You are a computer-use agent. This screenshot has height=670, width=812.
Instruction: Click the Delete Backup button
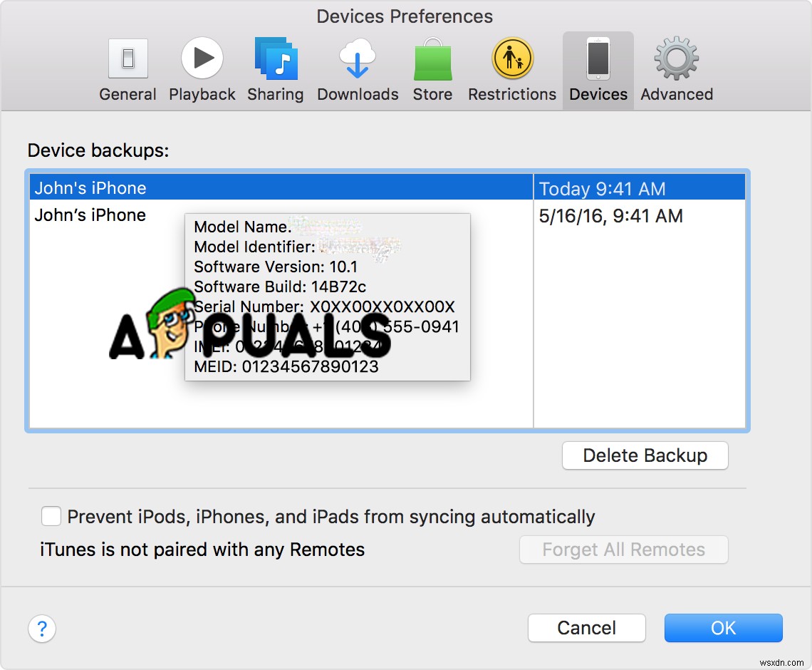645,455
